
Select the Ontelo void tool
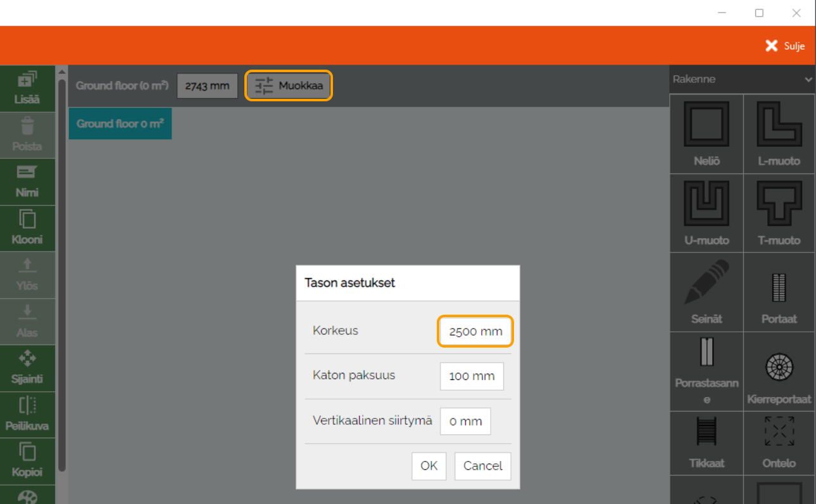[x=779, y=443]
